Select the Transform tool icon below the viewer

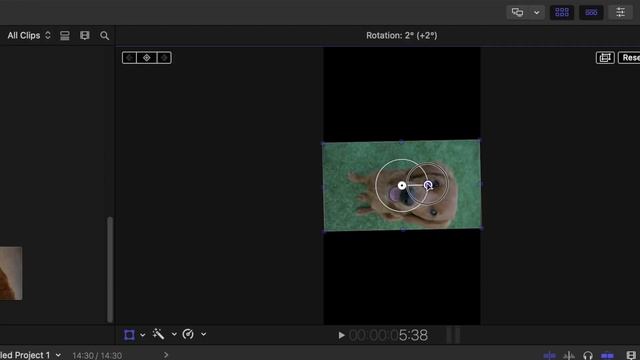pyautogui.click(x=129, y=335)
